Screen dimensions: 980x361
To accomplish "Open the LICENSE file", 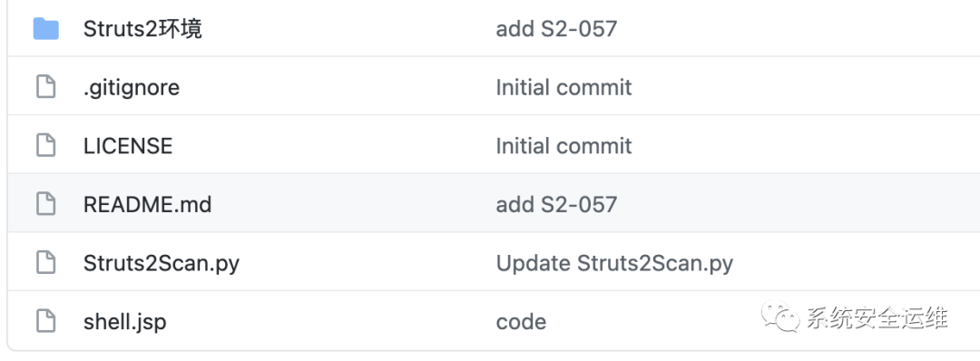I will 128,146.
